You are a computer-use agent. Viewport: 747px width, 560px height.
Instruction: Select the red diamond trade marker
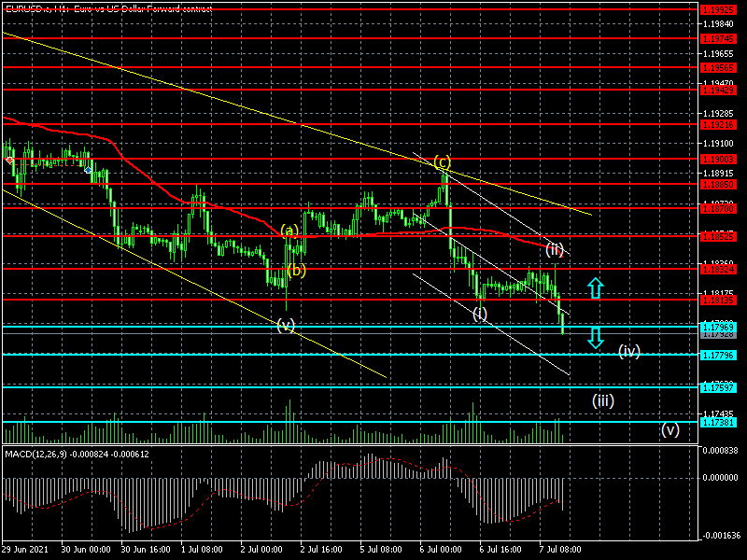9,161
